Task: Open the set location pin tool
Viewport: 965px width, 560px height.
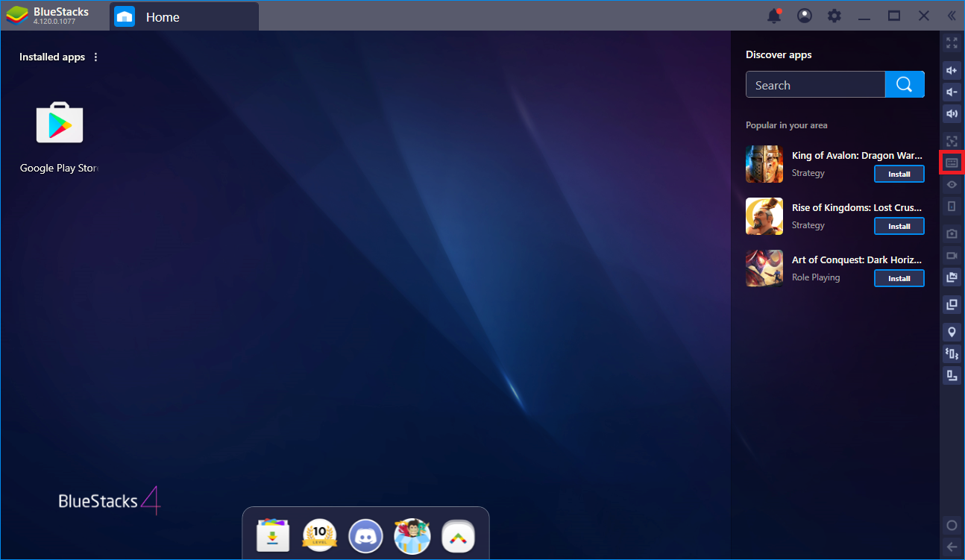Action: pyautogui.click(x=952, y=332)
